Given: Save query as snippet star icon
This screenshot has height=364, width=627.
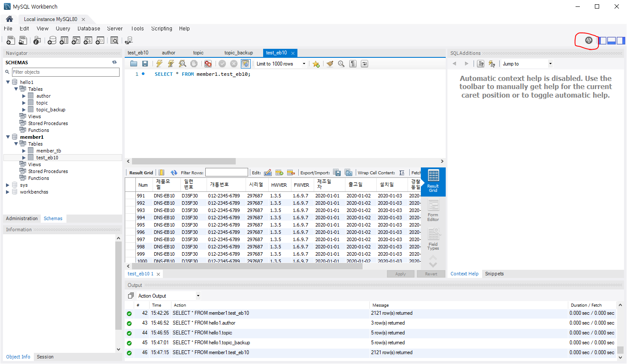Looking at the screenshot, I should pos(316,64).
